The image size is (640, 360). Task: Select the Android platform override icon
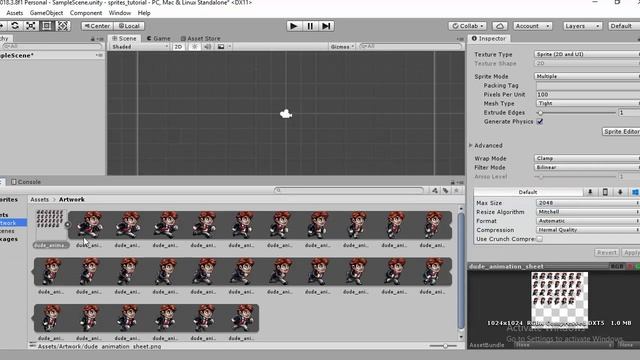pyautogui.click(x=620, y=192)
